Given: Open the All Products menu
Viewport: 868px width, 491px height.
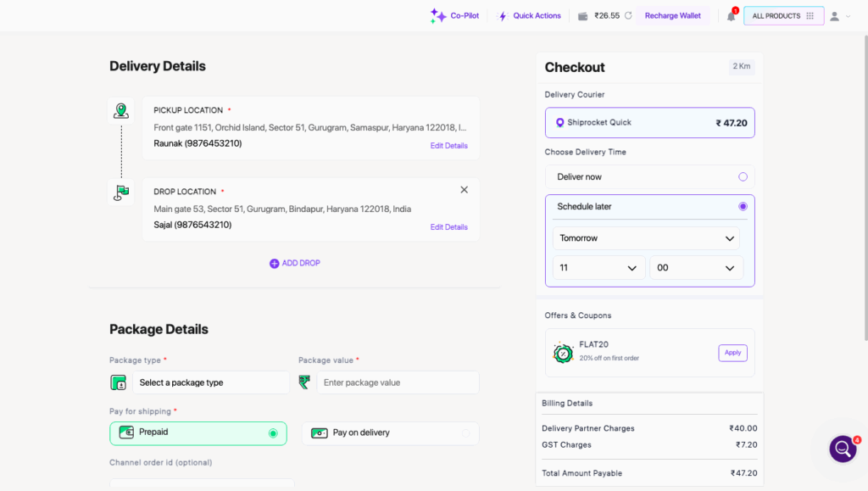Looking at the screenshot, I should [783, 16].
